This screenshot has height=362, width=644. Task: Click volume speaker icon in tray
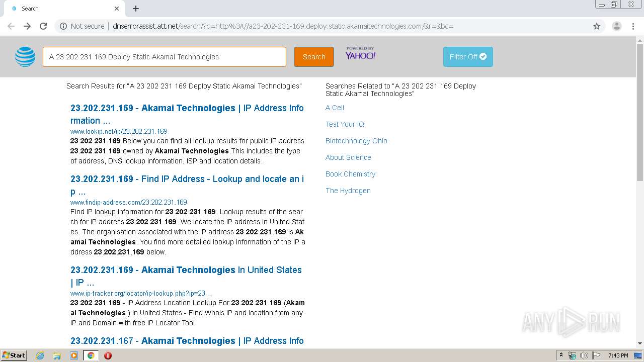pyautogui.click(x=584, y=355)
